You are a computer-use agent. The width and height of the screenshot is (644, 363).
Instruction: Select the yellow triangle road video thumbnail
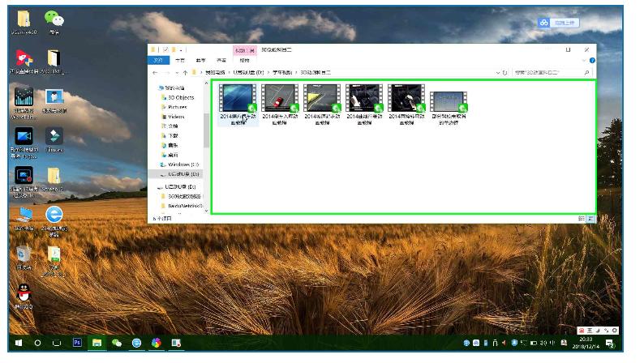coord(322,98)
